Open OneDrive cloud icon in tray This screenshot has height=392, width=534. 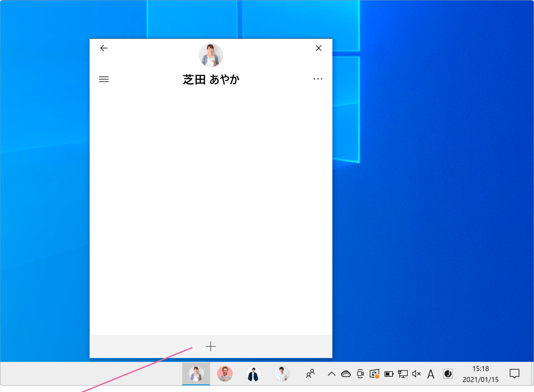(346, 374)
